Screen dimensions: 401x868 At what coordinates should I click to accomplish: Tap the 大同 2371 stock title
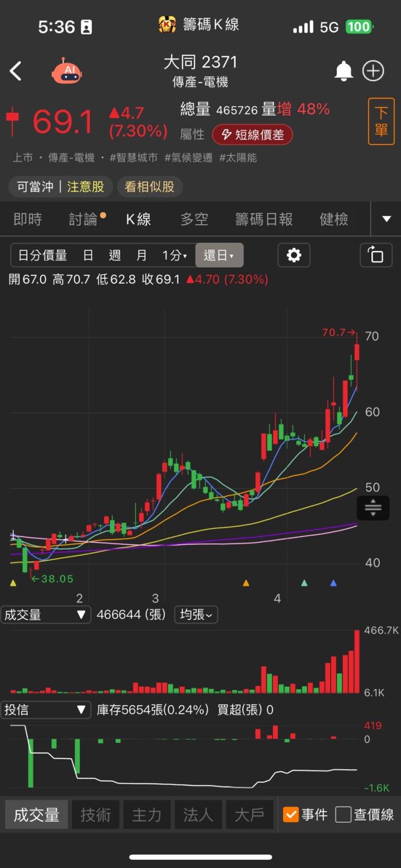click(200, 62)
